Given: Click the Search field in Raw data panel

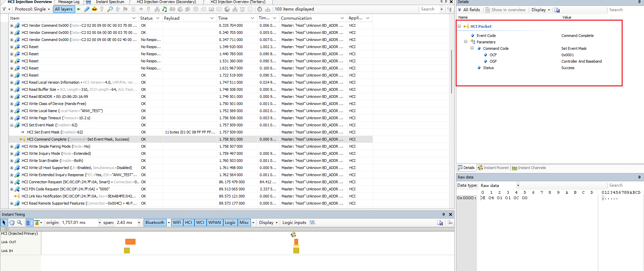Looking at the screenshot, I should 625,185.
